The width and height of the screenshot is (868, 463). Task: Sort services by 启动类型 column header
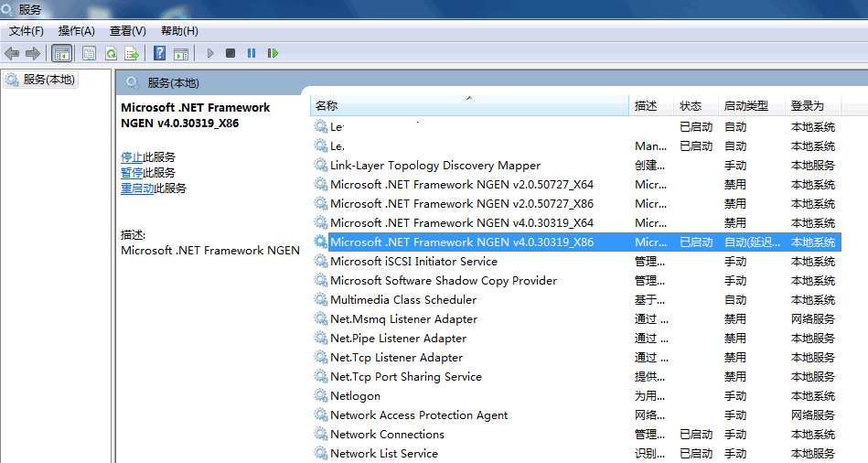(x=745, y=106)
